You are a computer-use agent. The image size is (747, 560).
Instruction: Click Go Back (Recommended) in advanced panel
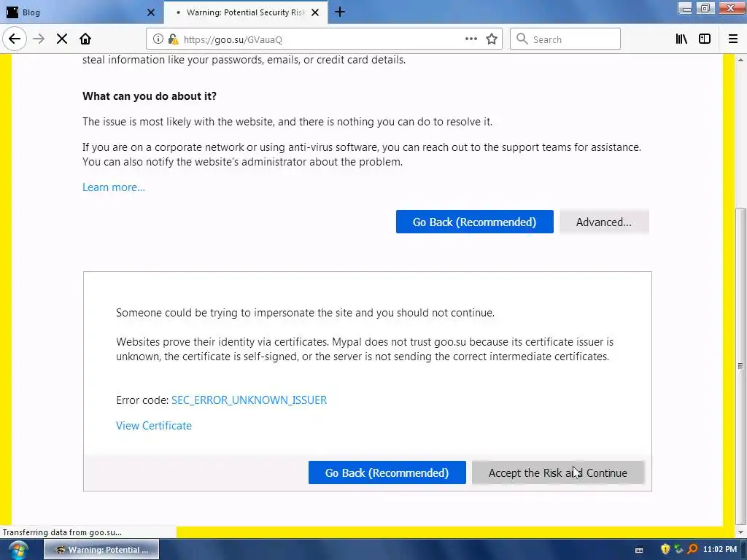click(x=387, y=472)
